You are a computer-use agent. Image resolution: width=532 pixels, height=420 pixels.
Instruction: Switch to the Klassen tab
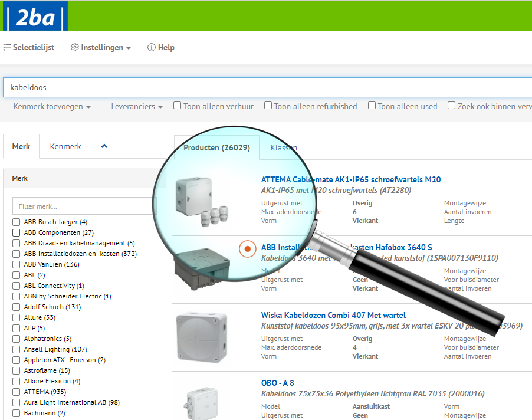[x=284, y=148]
